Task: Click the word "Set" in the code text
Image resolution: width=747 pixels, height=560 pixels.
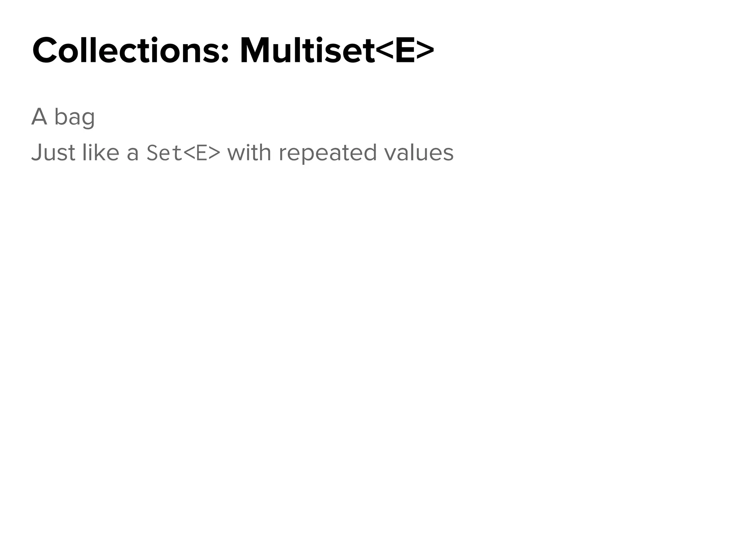Action: [164, 153]
